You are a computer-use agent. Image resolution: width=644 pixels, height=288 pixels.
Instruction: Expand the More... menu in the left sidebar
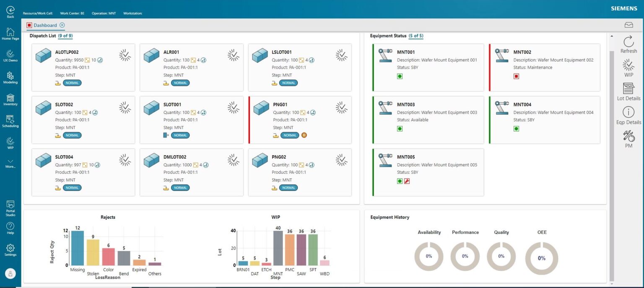point(10,164)
